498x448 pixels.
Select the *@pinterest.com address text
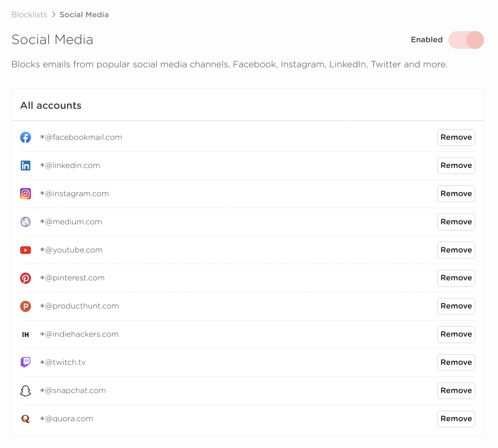(72, 278)
